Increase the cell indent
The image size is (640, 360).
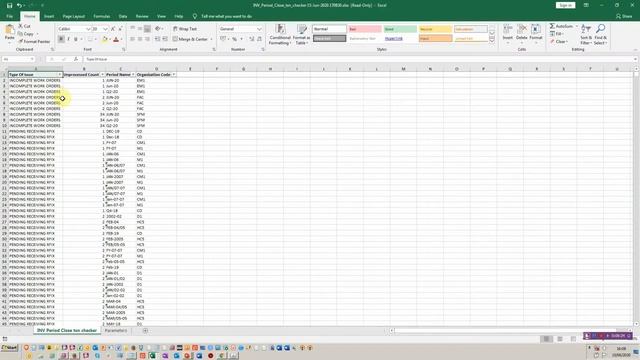pyautogui.click(x=165, y=39)
